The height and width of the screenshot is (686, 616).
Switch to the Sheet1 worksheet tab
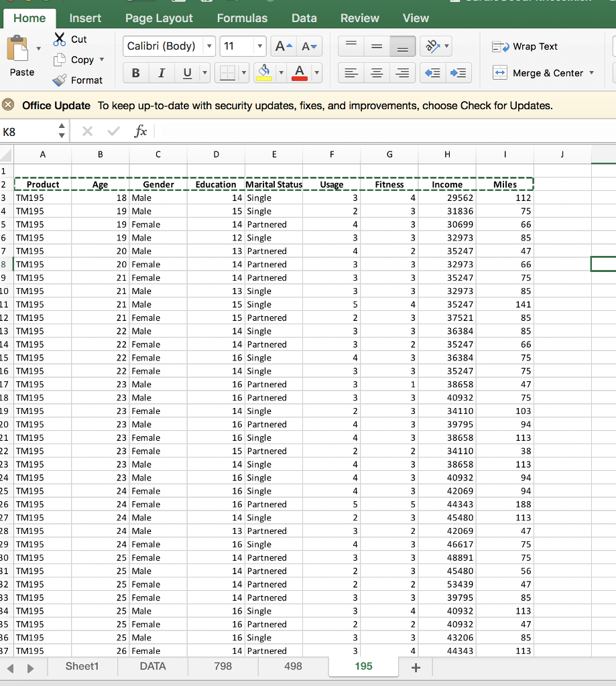click(x=82, y=667)
